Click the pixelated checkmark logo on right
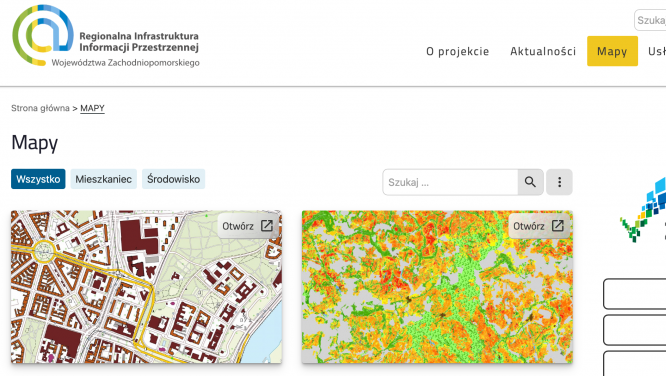This screenshot has width=666, height=376. pyautogui.click(x=643, y=210)
